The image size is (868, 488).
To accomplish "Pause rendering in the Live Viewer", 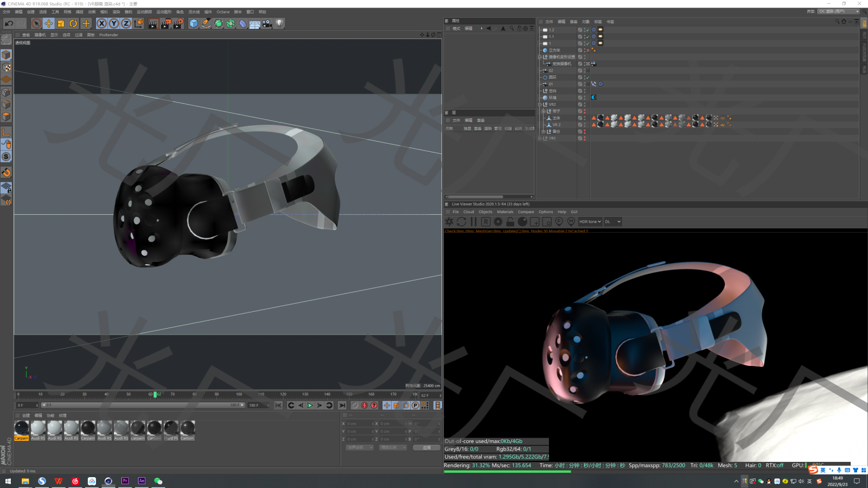I will pos(474,222).
